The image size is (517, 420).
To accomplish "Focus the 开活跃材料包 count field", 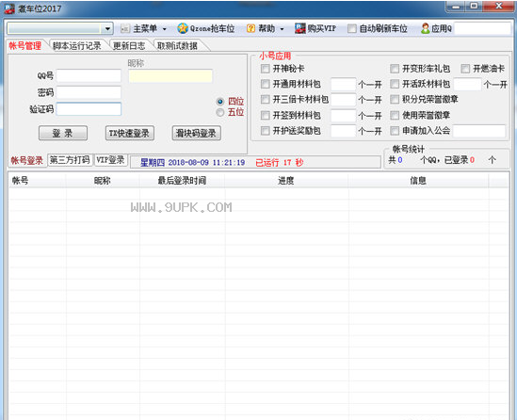I will click(467, 84).
